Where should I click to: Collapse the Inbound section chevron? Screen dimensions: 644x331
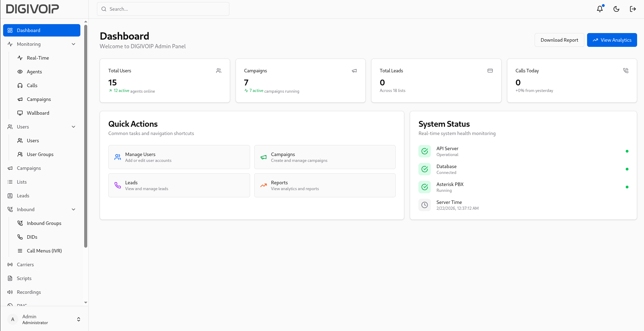click(x=73, y=209)
